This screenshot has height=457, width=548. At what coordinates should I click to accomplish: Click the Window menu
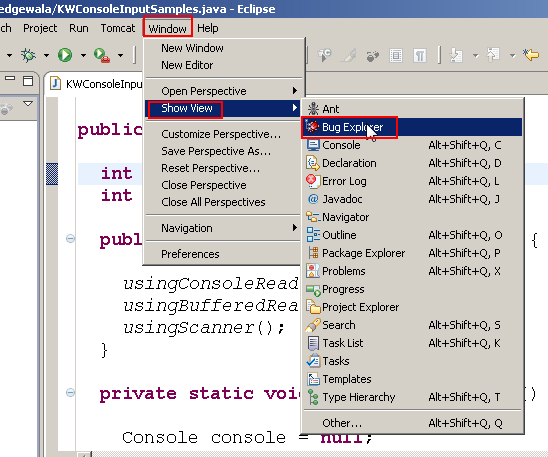[168, 28]
